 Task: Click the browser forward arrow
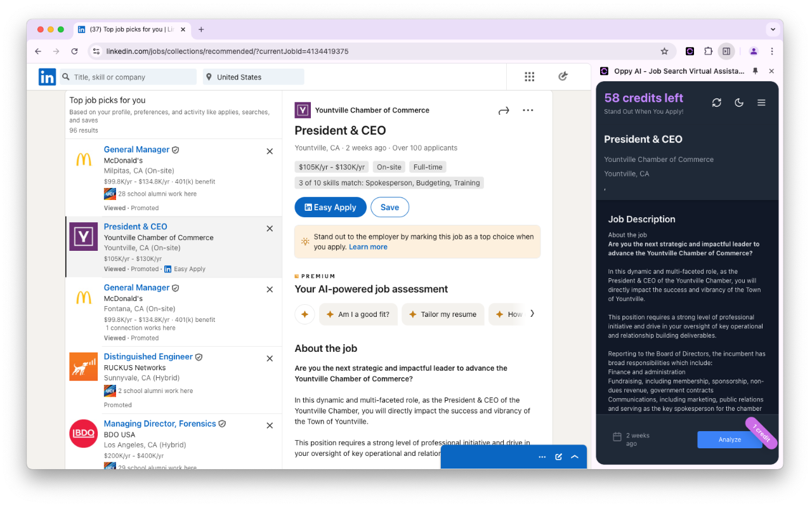coord(56,51)
